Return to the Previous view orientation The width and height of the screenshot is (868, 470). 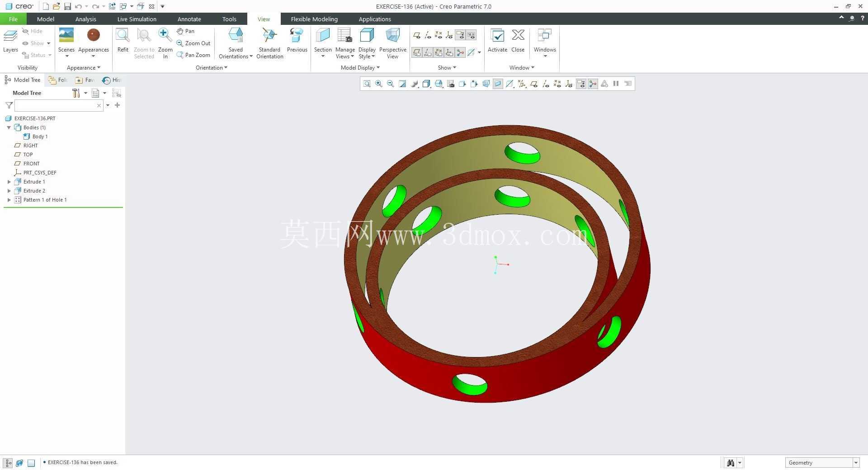[x=297, y=41]
